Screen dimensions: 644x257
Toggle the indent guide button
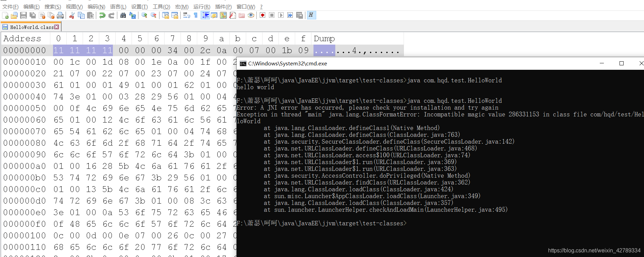click(205, 15)
